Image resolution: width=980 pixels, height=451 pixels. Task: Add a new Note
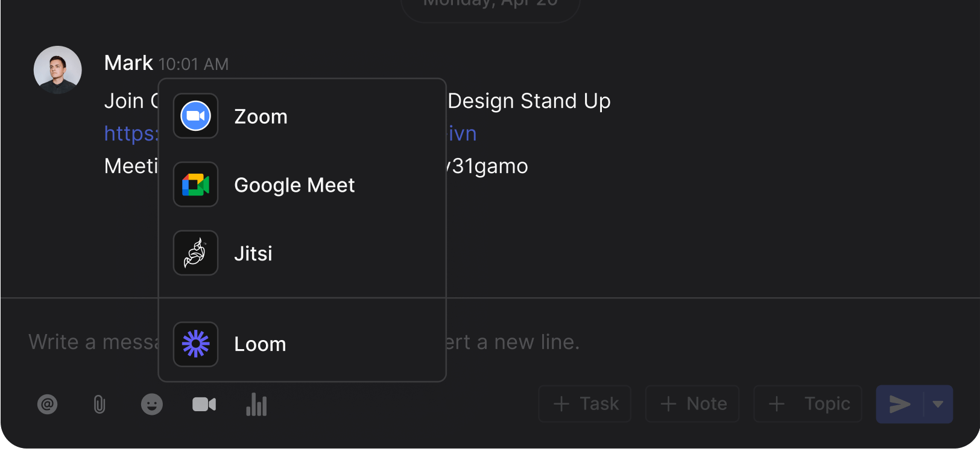[692, 404]
